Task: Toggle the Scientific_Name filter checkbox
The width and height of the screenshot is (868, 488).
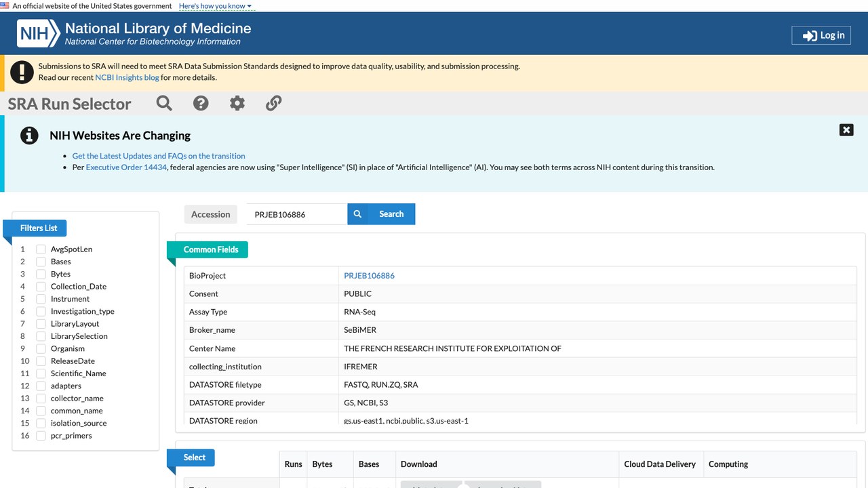Action: (41, 373)
